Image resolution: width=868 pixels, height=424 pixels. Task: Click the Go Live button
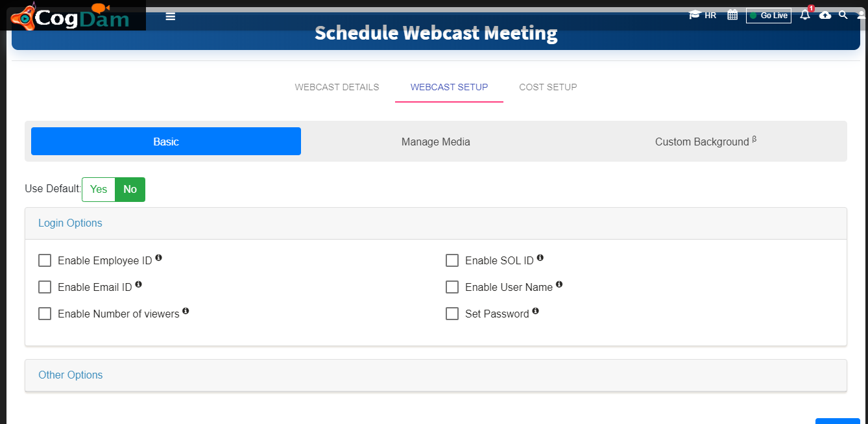point(769,15)
